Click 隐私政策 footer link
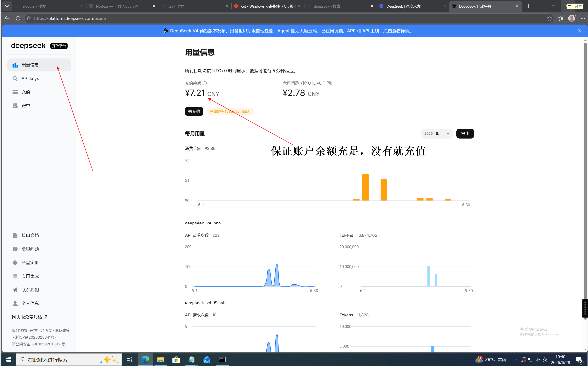 (x=62, y=330)
